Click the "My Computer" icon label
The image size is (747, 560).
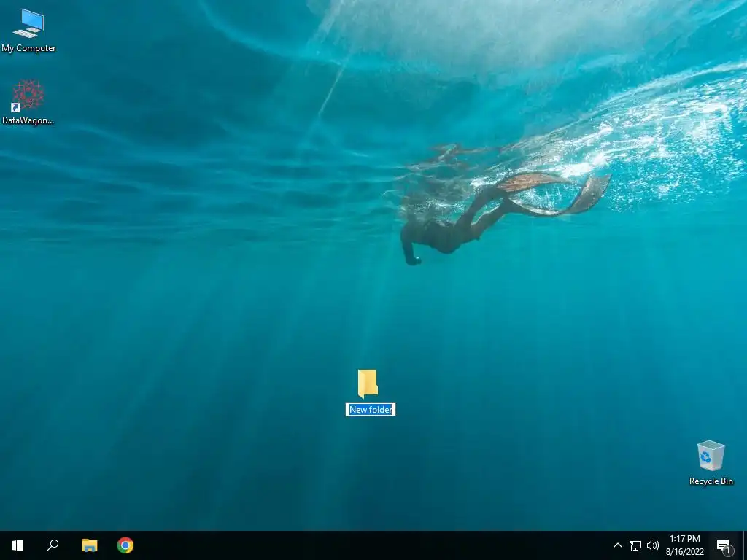coord(28,49)
